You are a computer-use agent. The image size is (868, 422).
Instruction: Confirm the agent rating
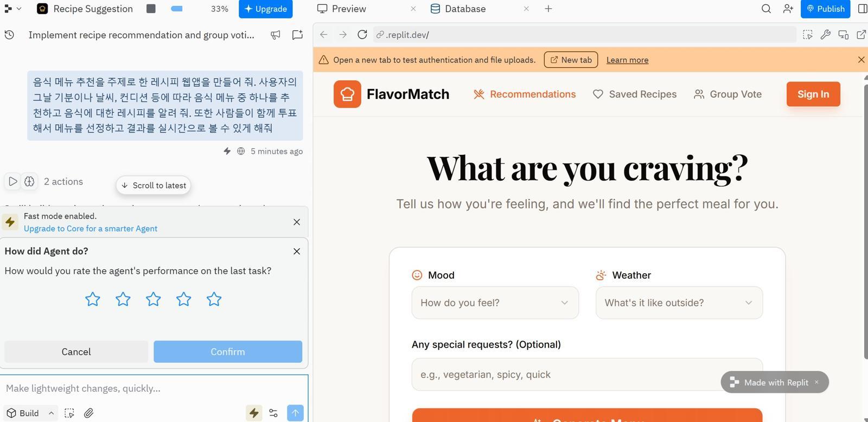coord(228,351)
